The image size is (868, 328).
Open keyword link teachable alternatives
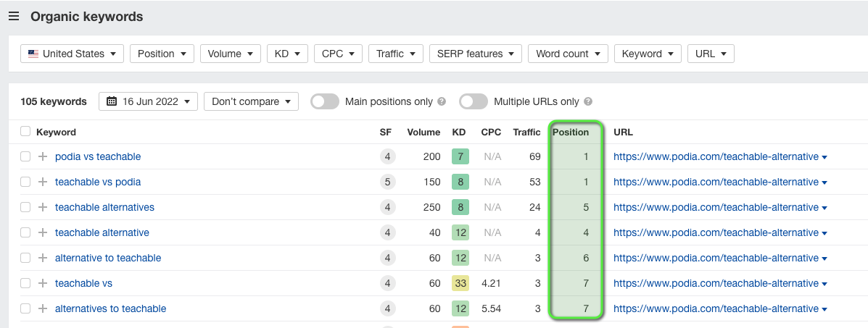click(x=104, y=207)
